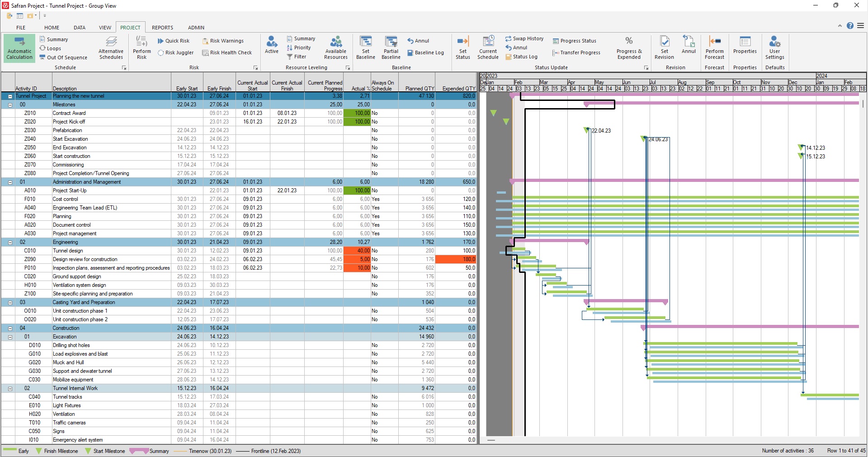Viewport: 868px width, 457px height.
Task: Switch to the VIEW ribbon tab
Action: tap(105, 28)
